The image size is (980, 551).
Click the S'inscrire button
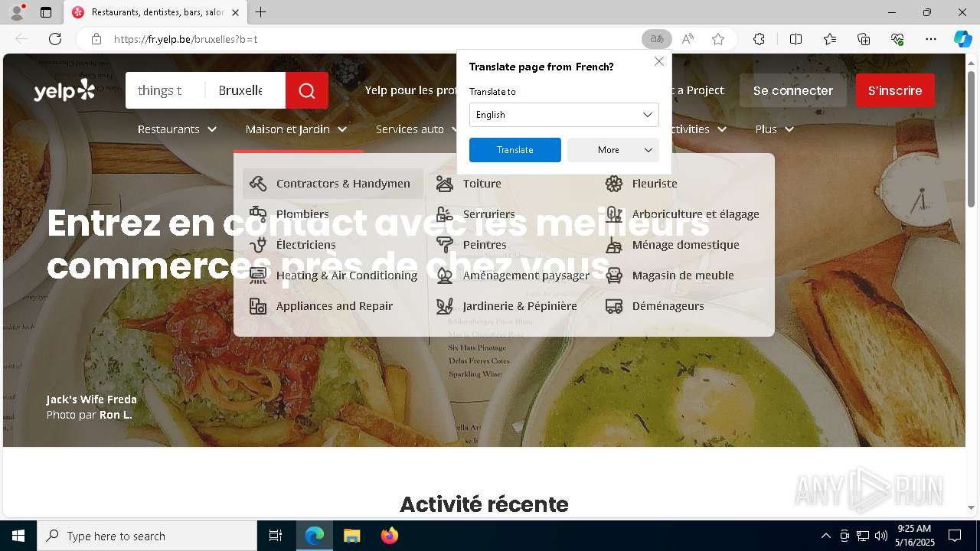pos(895,90)
